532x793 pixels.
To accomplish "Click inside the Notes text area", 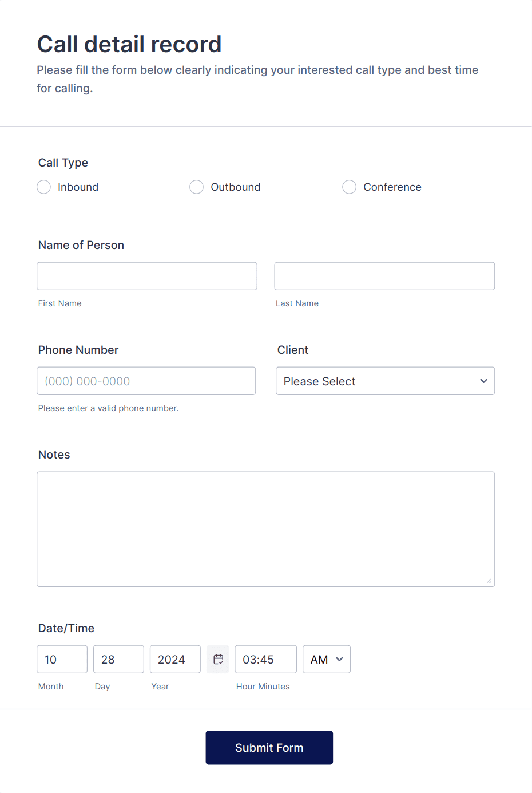I will point(265,527).
